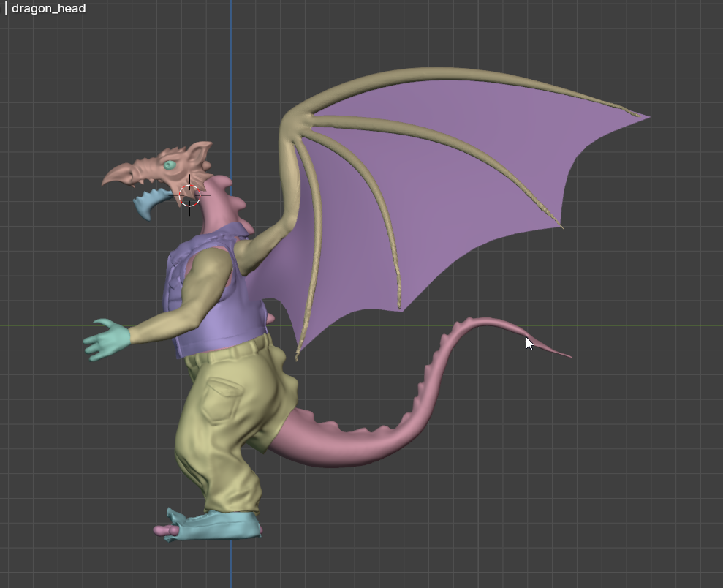Image resolution: width=723 pixels, height=588 pixels.
Task: Click the dragon's teal eye
Action: click(170, 165)
